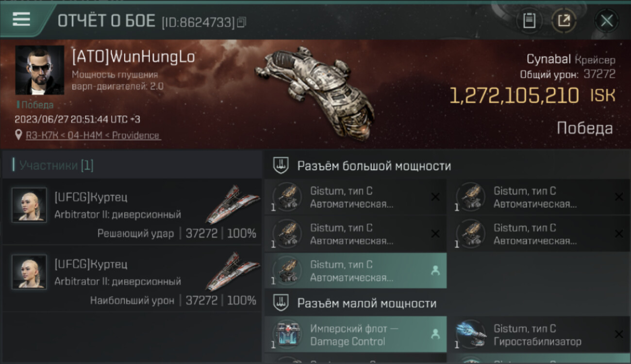
Task: Open Куртец's portrait in the Наибольший урон row
Action: point(29,272)
